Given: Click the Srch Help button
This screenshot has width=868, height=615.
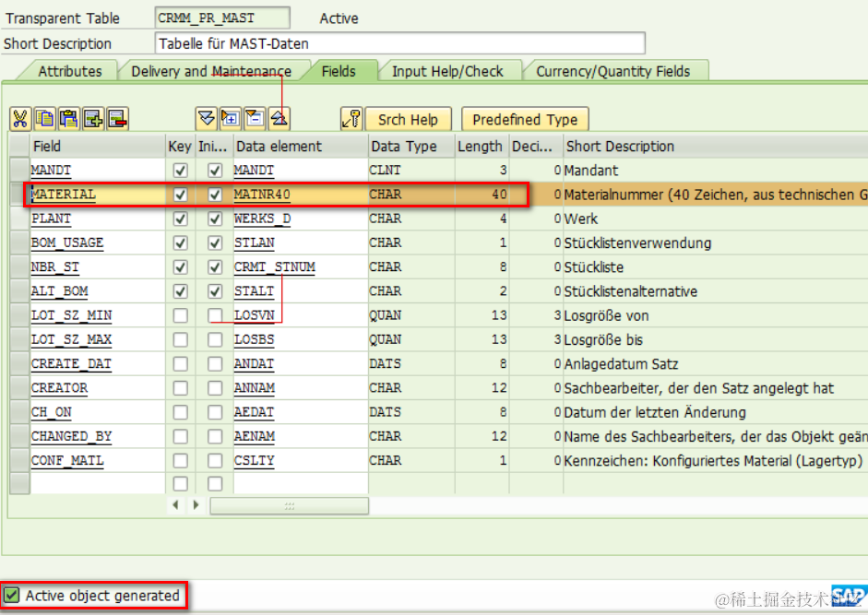Looking at the screenshot, I should click(408, 120).
